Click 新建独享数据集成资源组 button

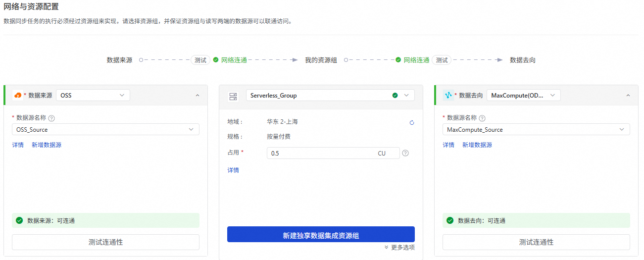(321, 235)
